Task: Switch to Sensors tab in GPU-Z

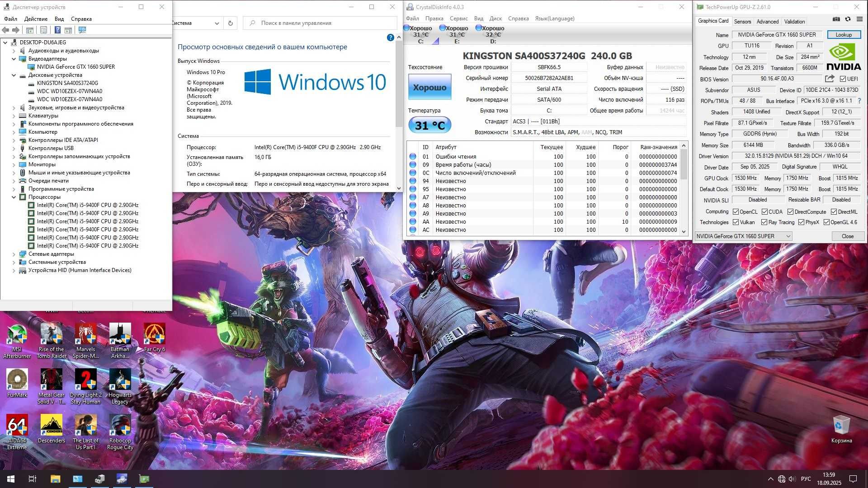Action: (742, 21)
